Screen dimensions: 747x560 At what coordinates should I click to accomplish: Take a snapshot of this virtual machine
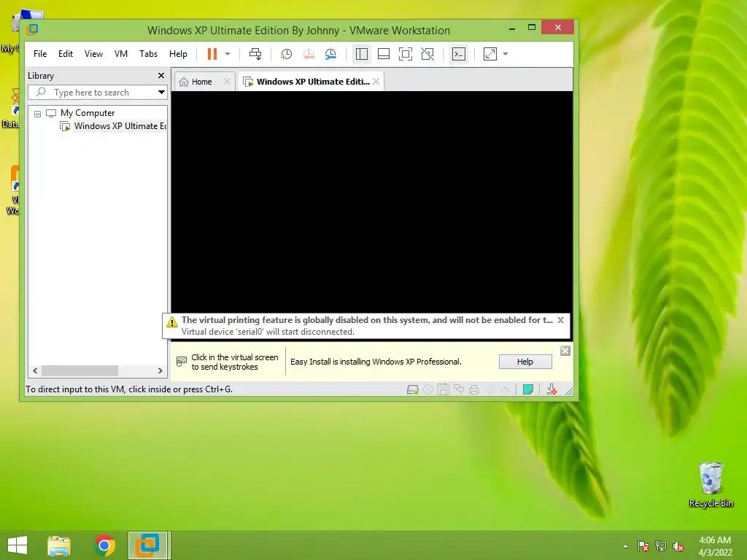pos(286,54)
